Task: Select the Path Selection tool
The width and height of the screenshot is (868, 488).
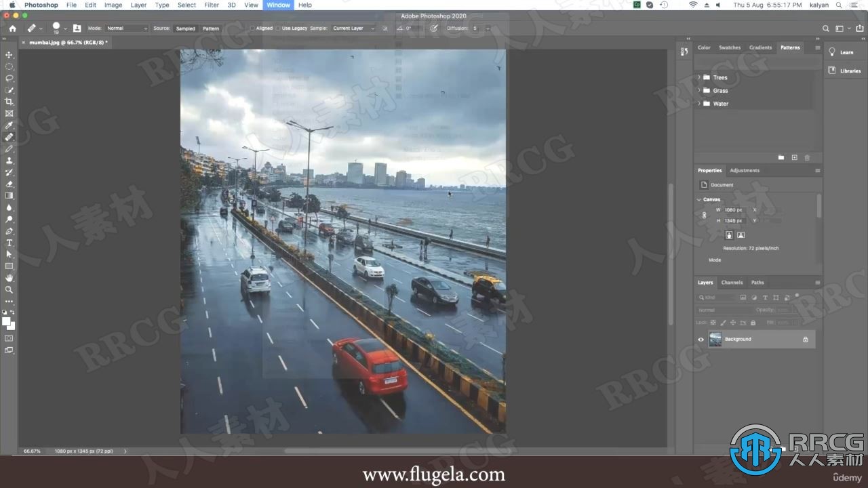Action: click(9, 254)
